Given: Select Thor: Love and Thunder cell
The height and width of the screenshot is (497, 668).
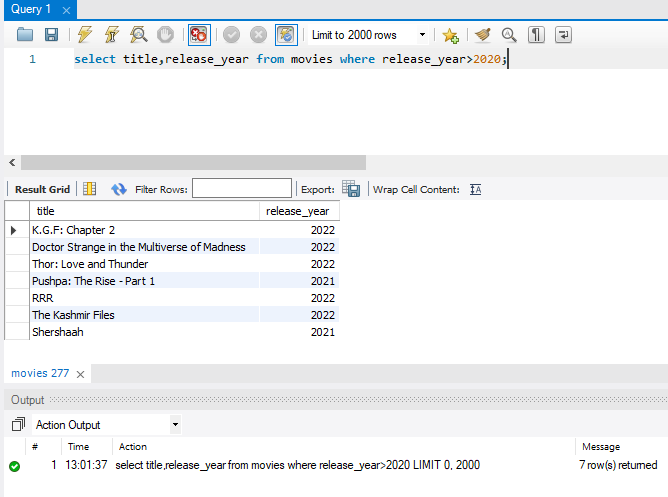Looking at the screenshot, I should coord(144,264).
